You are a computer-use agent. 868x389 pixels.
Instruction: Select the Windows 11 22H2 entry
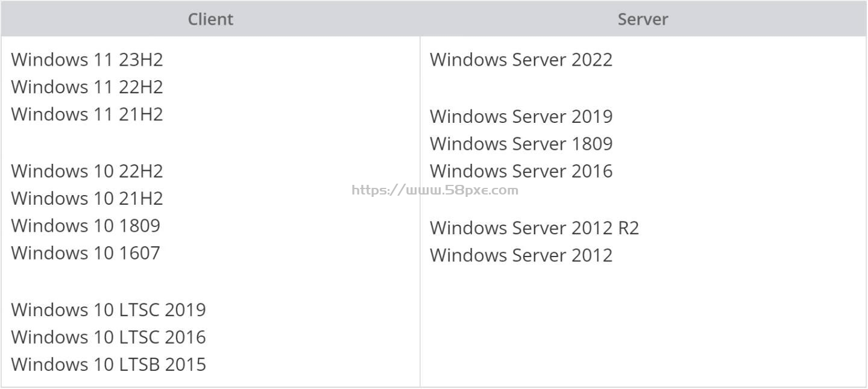tap(87, 87)
